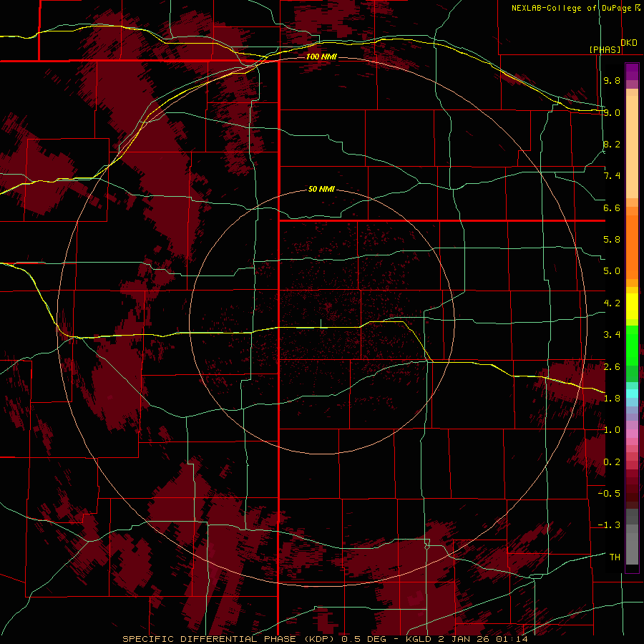Click the 5.8 value on the scale

[612, 240]
